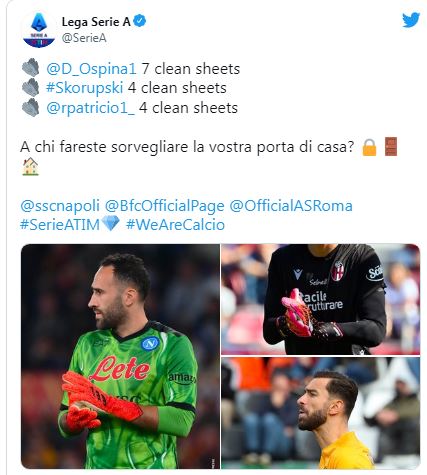Viewport: 427px width, 475px height.
Task: Open the #WeAreCalcio hashtag
Action: tap(175, 225)
